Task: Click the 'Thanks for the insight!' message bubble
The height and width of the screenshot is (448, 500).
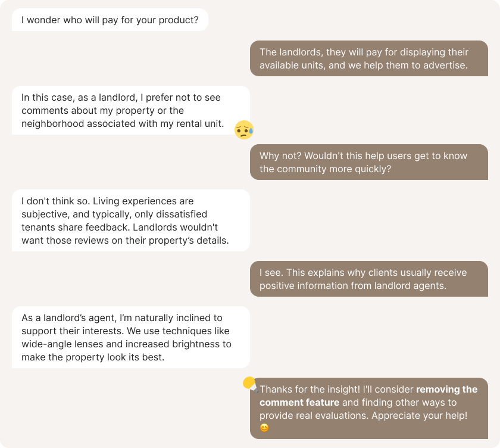Action: 369,409
